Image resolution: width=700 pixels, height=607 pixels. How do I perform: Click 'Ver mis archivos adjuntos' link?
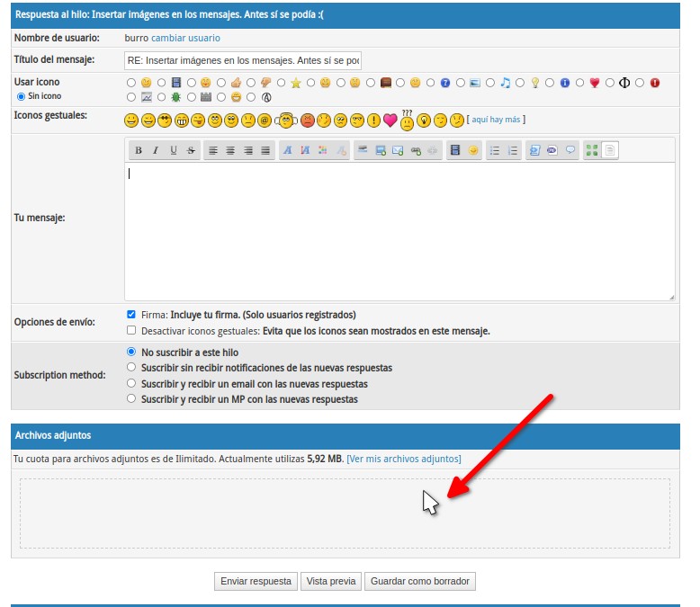pos(403,459)
